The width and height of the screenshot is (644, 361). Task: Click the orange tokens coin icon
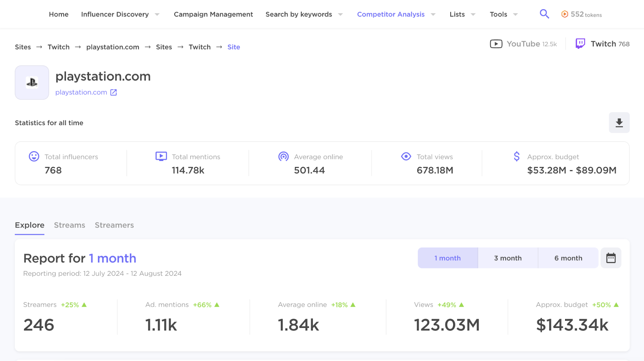point(565,14)
